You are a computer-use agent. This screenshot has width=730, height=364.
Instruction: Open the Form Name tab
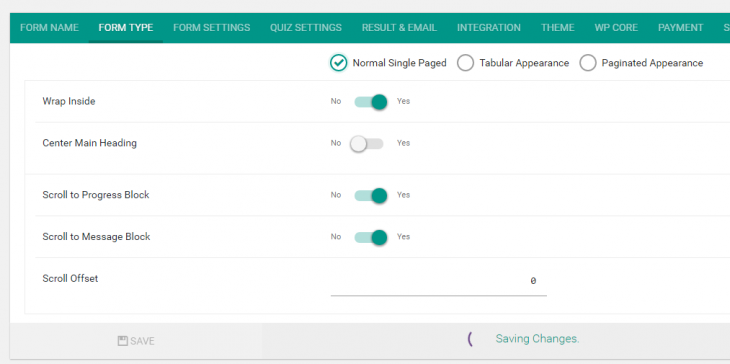pyautogui.click(x=49, y=28)
